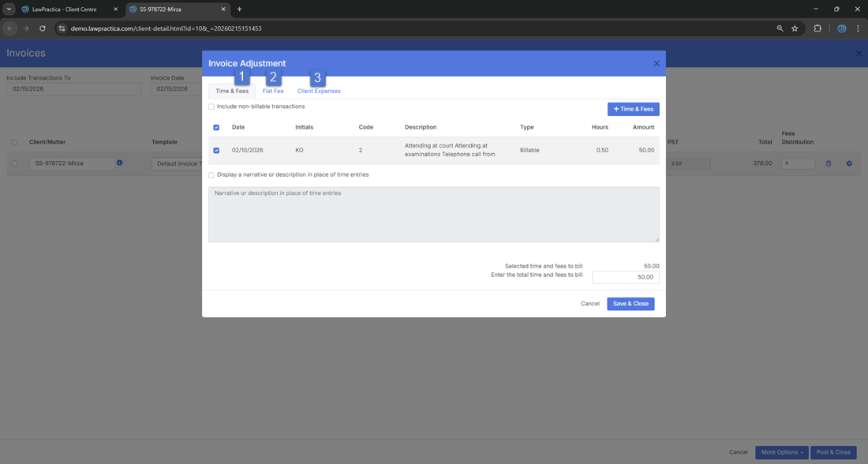The width and height of the screenshot is (868, 464).
Task: Click the + Time & Fees button
Action: pos(633,109)
